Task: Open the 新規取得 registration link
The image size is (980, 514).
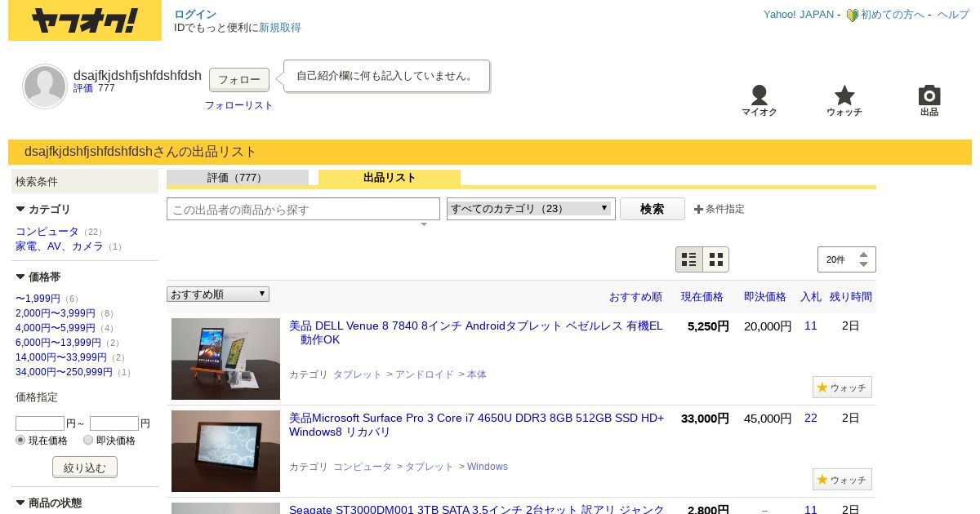Action: [280, 28]
